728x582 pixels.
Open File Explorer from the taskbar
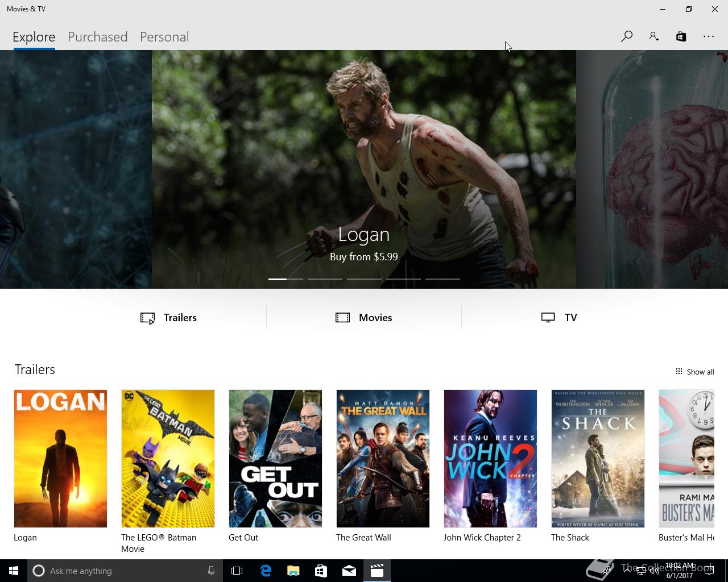click(293, 571)
